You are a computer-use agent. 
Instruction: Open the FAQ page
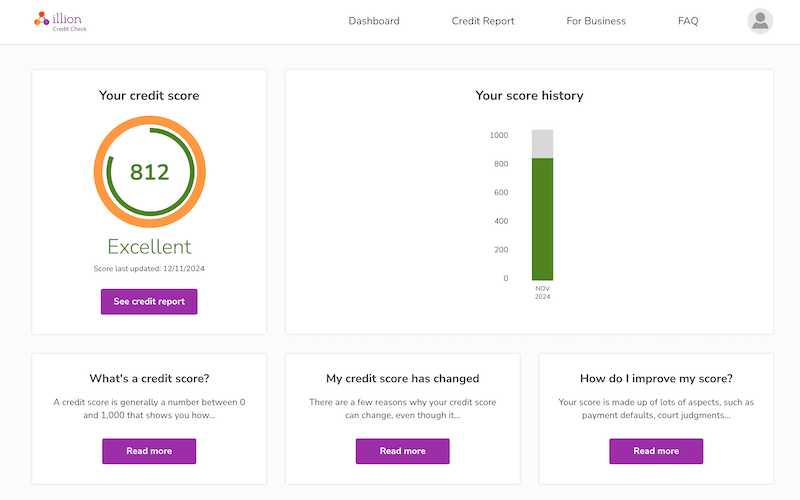[688, 21]
